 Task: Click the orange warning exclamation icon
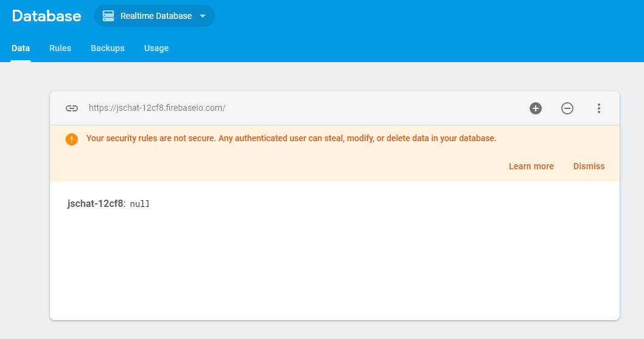tap(72, 139)
